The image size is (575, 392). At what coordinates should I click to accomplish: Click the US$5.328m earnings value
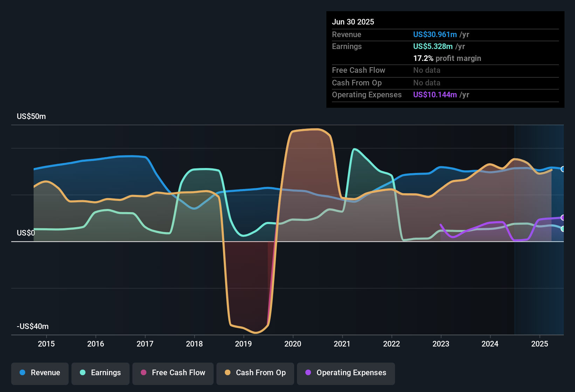(433, 46)
